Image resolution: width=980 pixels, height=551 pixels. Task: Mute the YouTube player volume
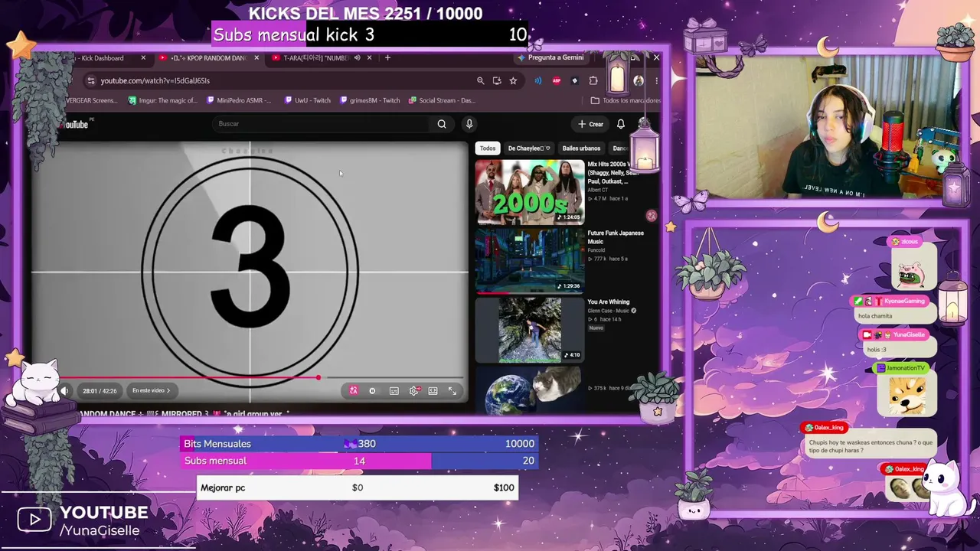(x=64, y=391)
